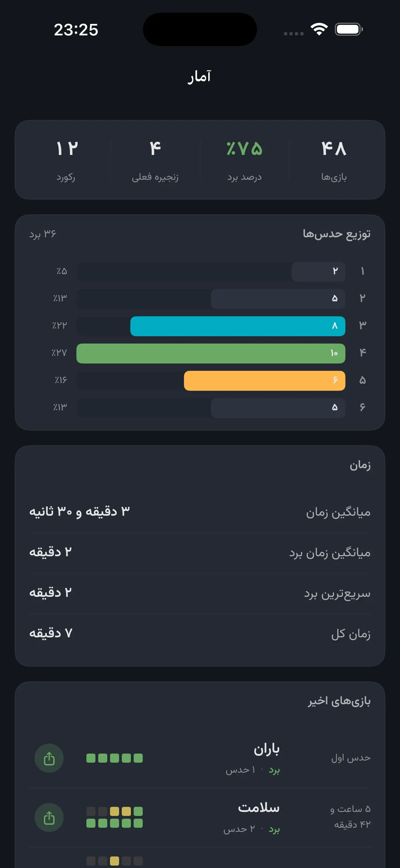Tap the battery status icon

point(349,29)
